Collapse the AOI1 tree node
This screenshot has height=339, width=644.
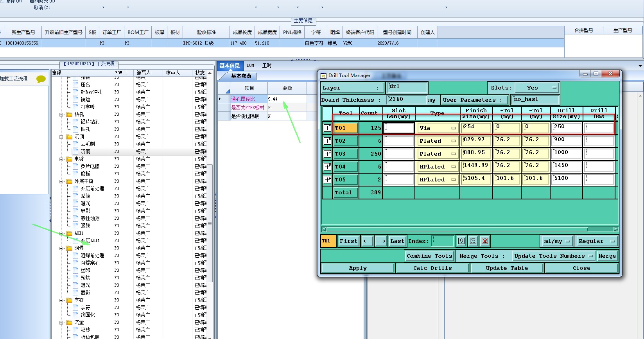(62, 233)
